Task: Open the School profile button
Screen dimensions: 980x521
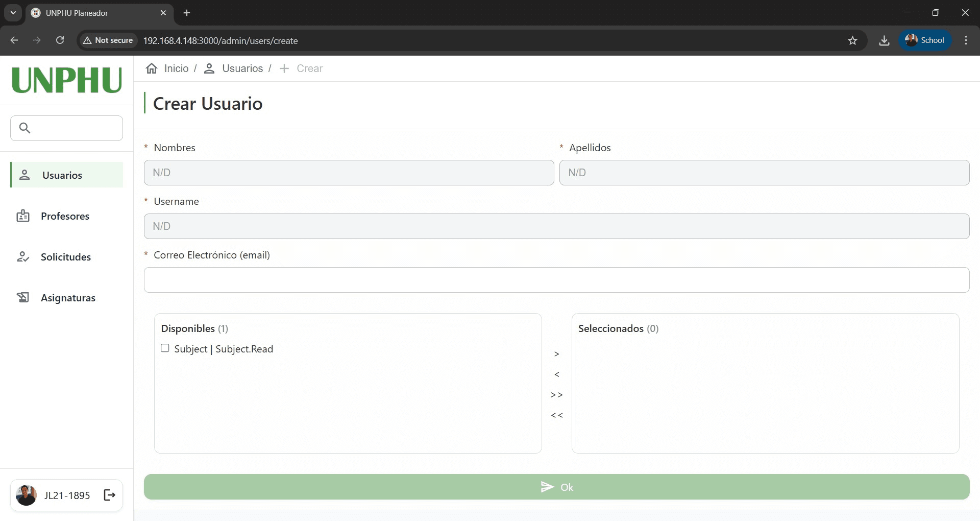Action: click(925, 40)
